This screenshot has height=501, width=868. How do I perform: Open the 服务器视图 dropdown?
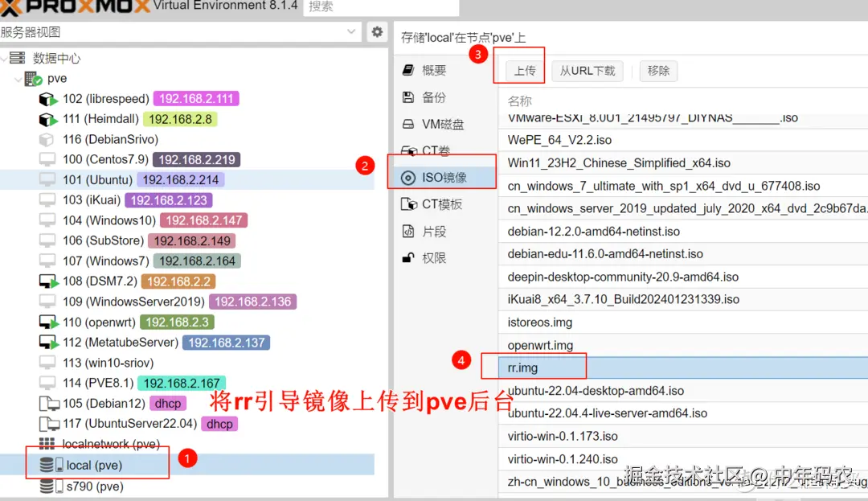(350, 31)
